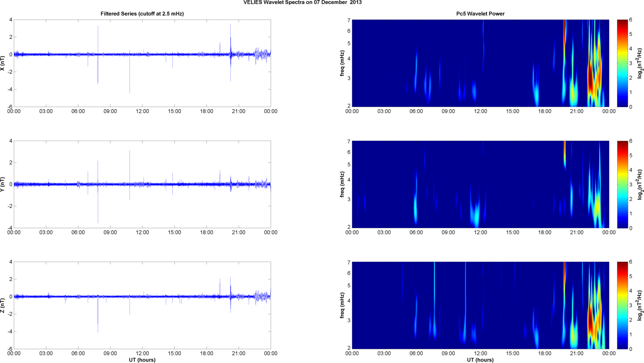
Task: Click '7' frequency tick on top spectrogram
Action: click(x=349, y=20)
